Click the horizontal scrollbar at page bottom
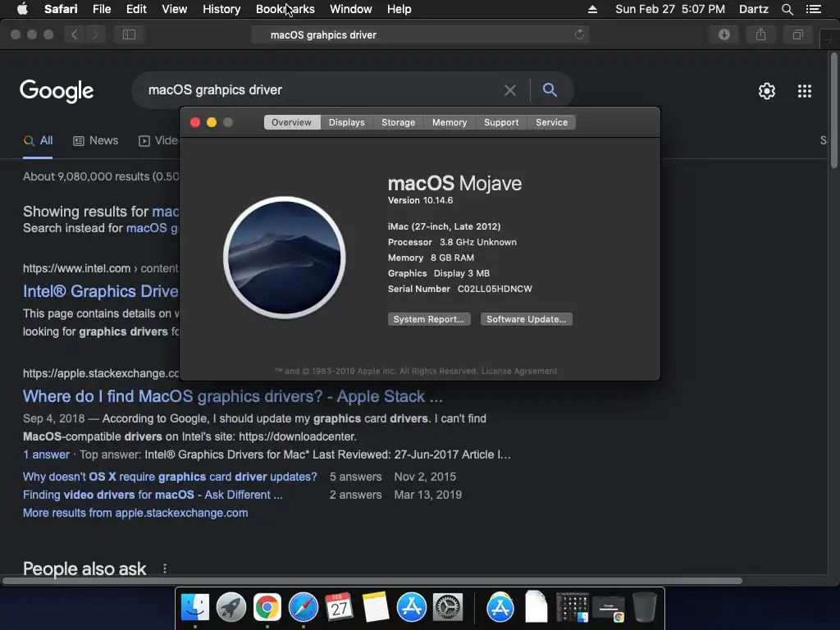840x630 pixels. pyautogui.click(x=372, y=581)
